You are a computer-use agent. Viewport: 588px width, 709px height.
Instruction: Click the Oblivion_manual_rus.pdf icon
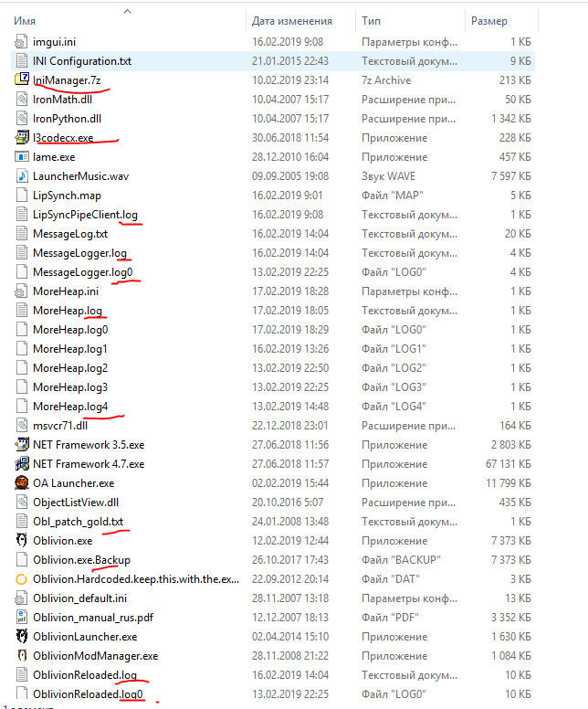point(23,617)
